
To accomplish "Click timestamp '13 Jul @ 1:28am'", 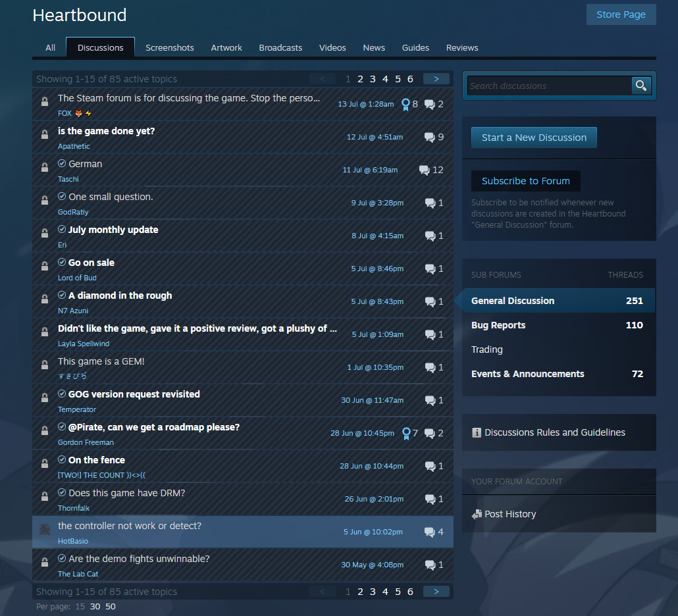I will click(x=366, y=104).
